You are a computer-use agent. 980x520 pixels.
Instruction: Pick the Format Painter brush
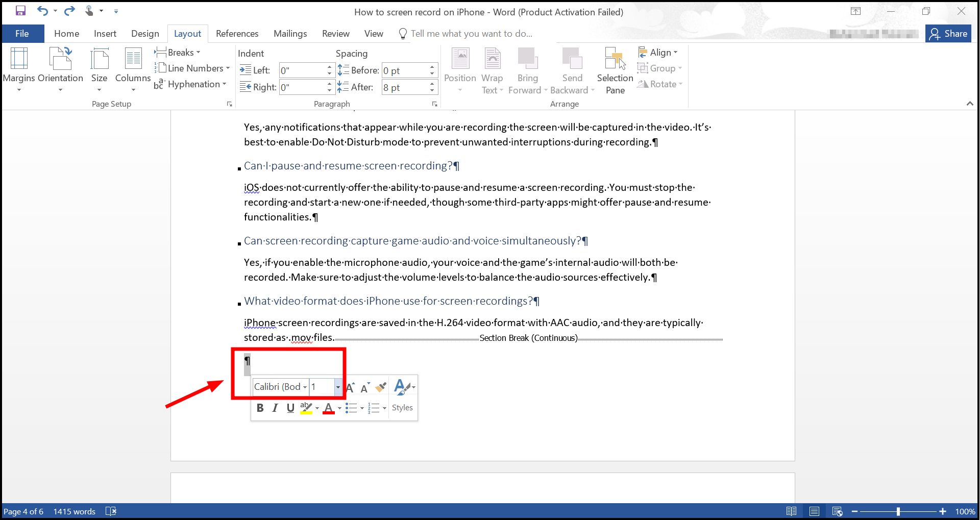[x=380, y=388]
